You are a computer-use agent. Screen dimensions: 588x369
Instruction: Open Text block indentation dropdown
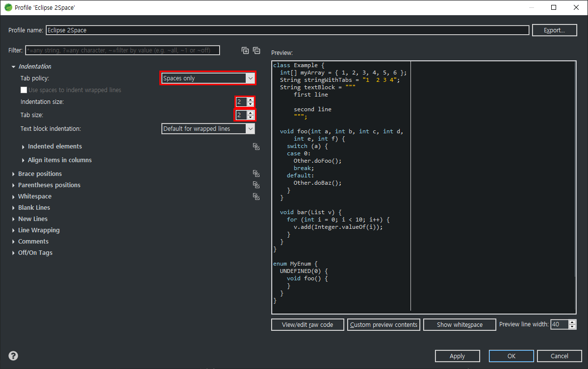click(x=208, y=128)
